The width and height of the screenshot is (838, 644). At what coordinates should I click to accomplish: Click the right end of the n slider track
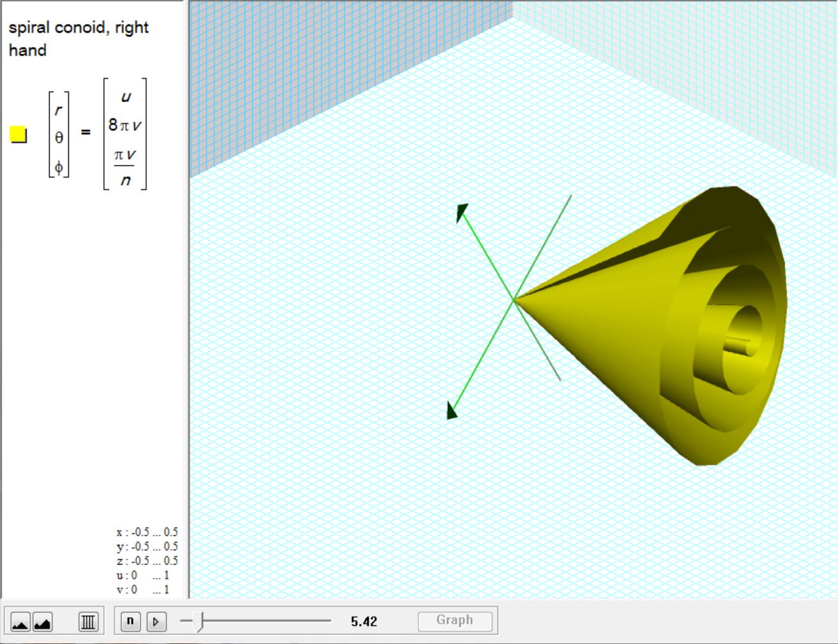[x=330, y=620]
